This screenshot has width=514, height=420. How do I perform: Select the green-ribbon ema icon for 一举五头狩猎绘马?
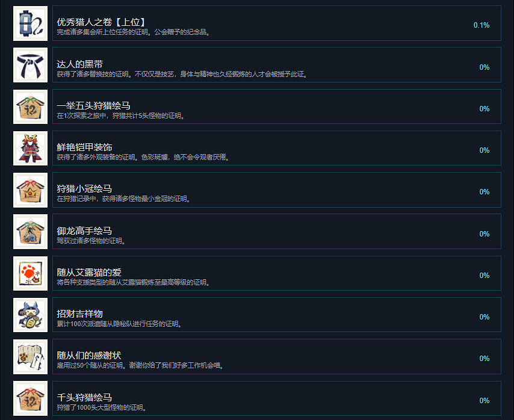point(30,107)
